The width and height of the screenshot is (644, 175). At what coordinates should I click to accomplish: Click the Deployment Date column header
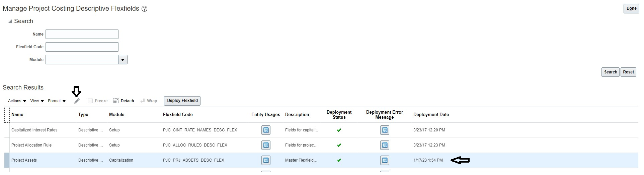coord(431,115)
